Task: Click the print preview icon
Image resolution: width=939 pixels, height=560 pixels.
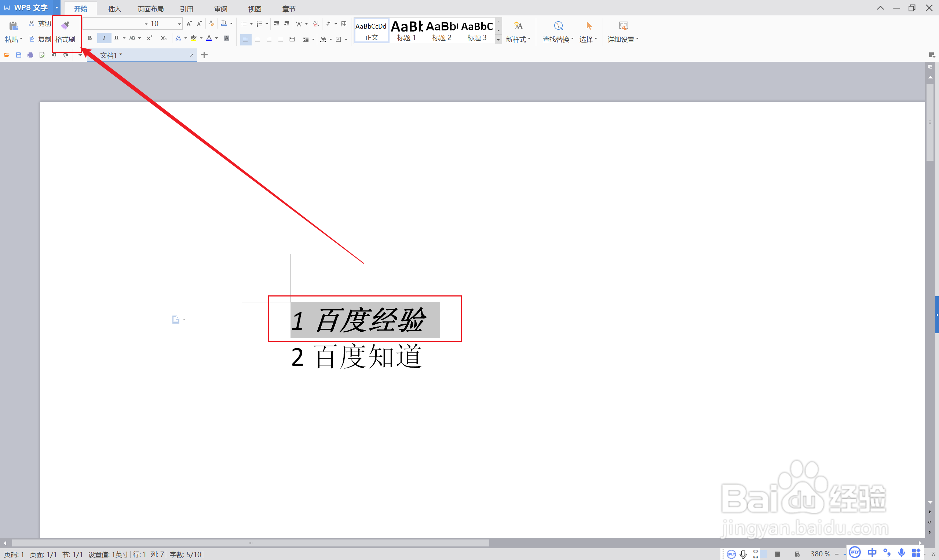Action: click(x=42, y=55)
